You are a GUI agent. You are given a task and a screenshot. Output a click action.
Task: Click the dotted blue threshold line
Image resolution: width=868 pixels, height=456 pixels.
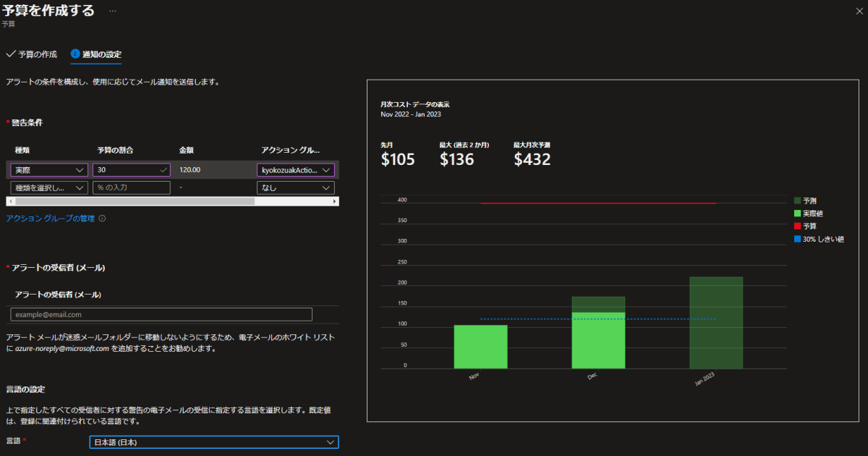click(598, 319)
